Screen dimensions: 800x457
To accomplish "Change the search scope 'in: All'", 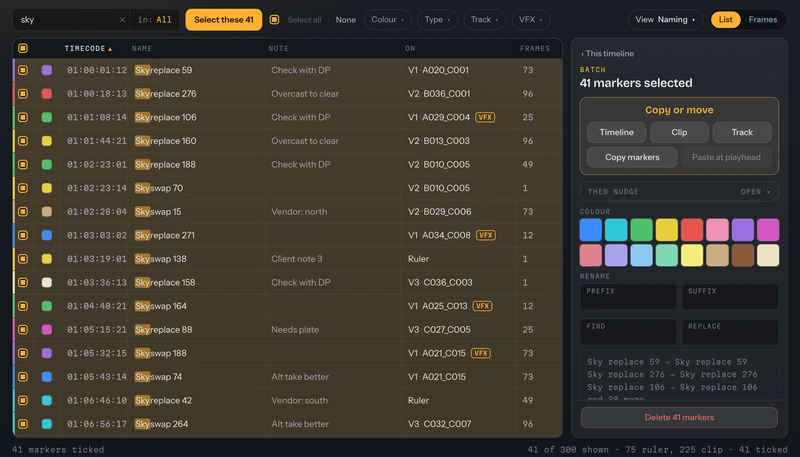I will [x=155, y=20].
